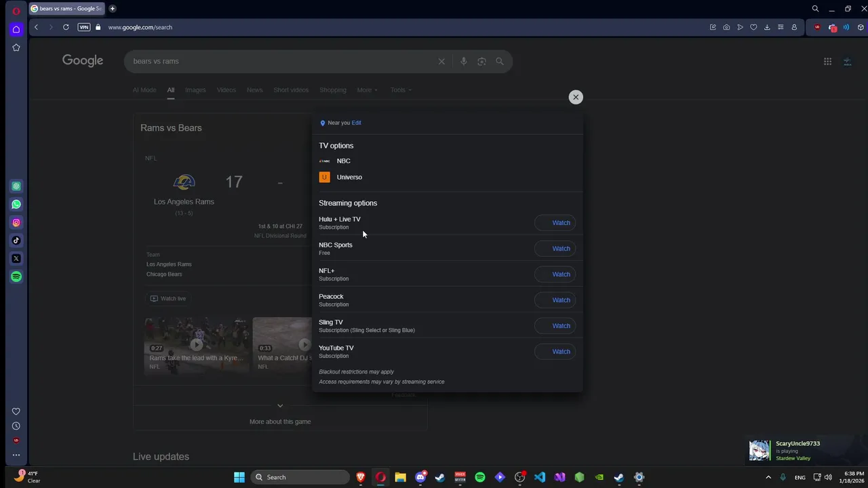
Task: Open the sidebar three-dots setup menu
Action: coord(16,455)
